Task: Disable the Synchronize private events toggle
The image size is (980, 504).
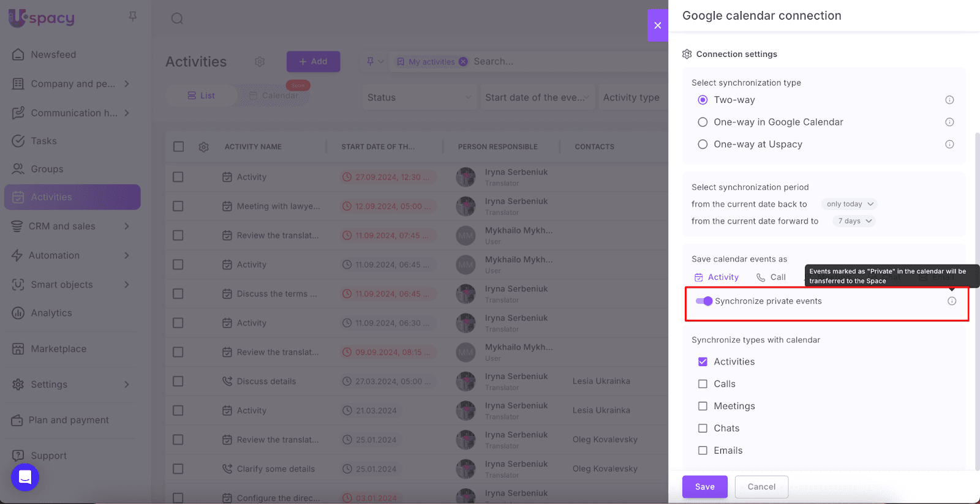Action: click(x=704, y=301)
